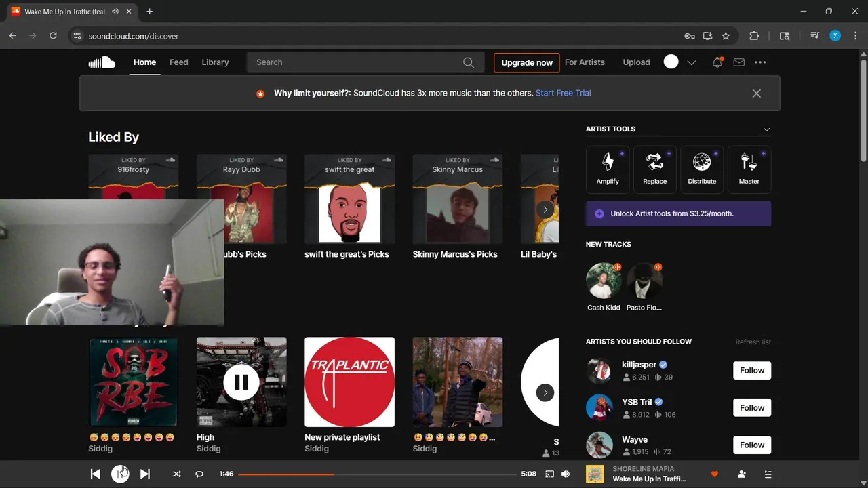Screen dimensions: 868x488
Task: Open For Artists page
Action: pos(585,62)
